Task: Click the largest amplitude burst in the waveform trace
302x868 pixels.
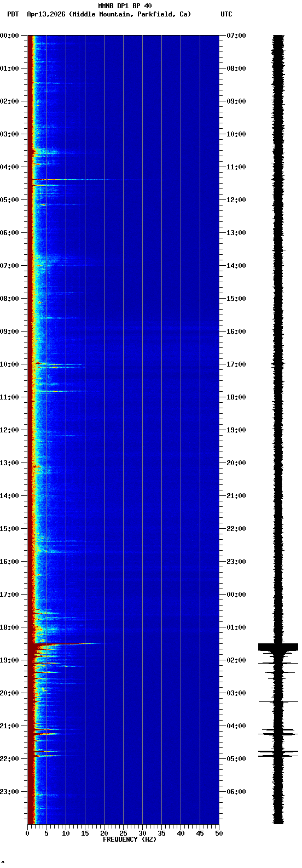Action: [278, 647]
